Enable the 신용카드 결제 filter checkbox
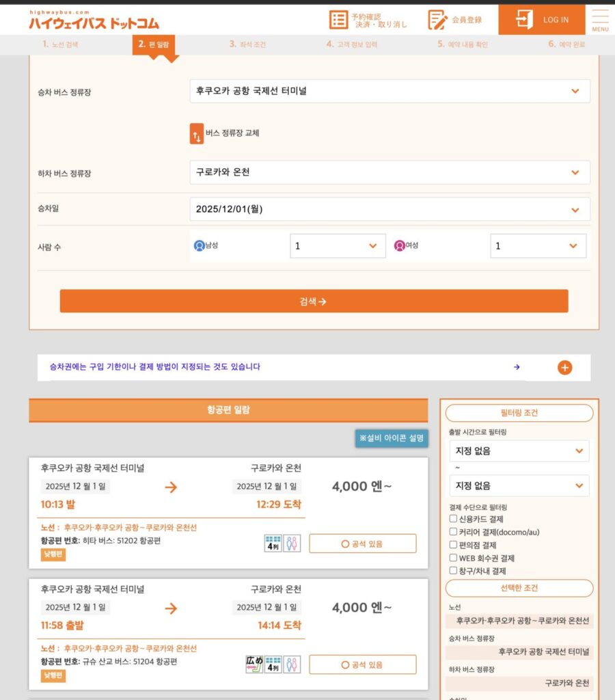 pyautogui.click(x=453, y=519)
